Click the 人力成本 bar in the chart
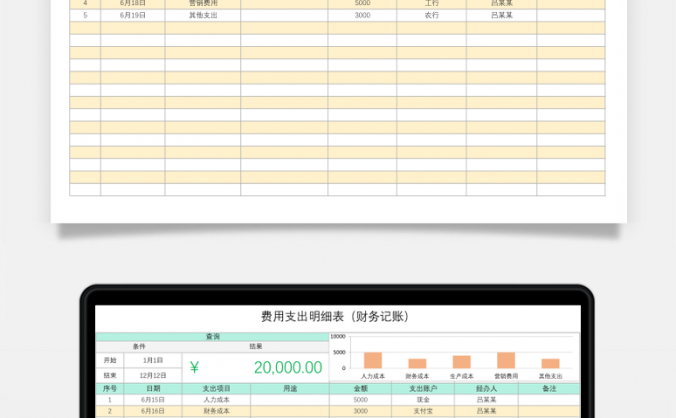The height and width of the screenshot is (418, 676). click(373, 360)
